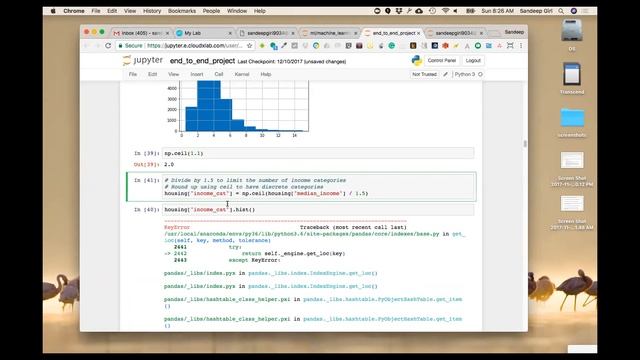Bookmark this page with the star icon
This screenshot has height=360, width=640.
(x=249, y=46)
